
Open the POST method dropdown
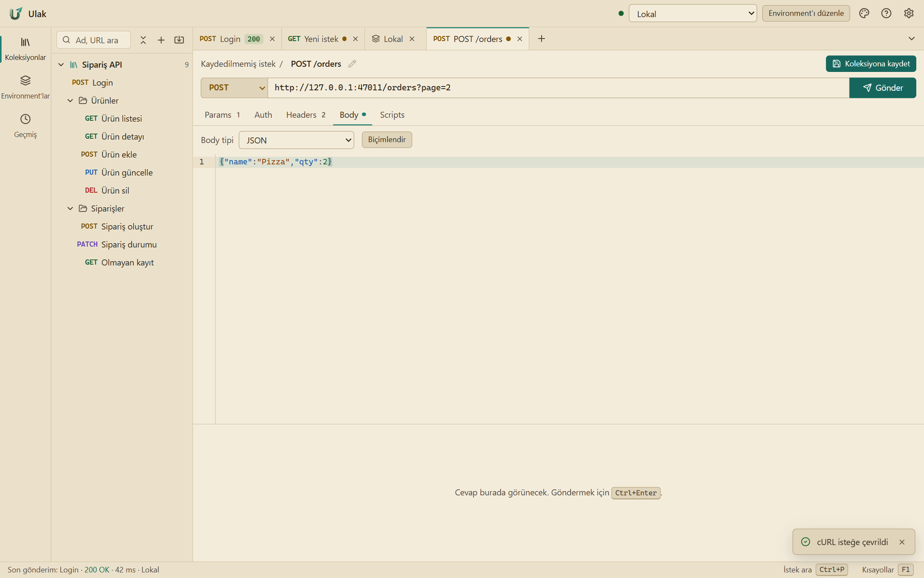[x=234, y=88]
